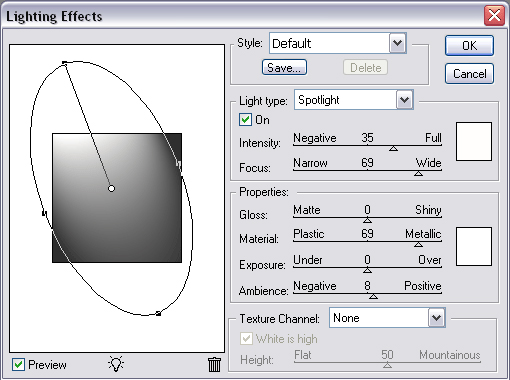Click the OK button
This screenshot has width=510, height=380.
click(x=469, y=45)
